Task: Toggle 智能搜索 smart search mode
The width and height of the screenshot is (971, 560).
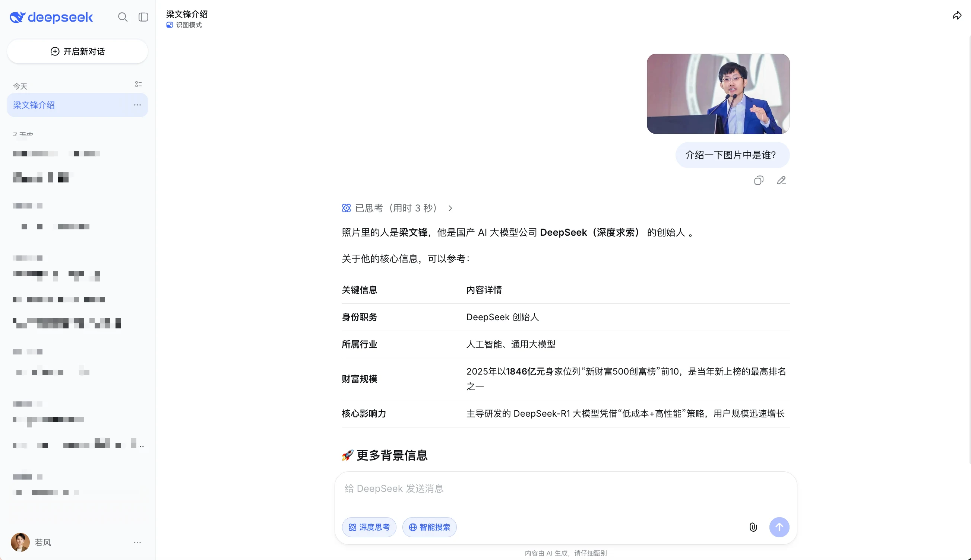Action: pos(430,527)
